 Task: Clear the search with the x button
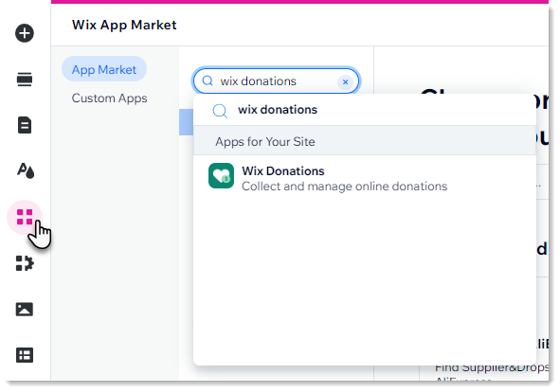(x=345, y=81)
